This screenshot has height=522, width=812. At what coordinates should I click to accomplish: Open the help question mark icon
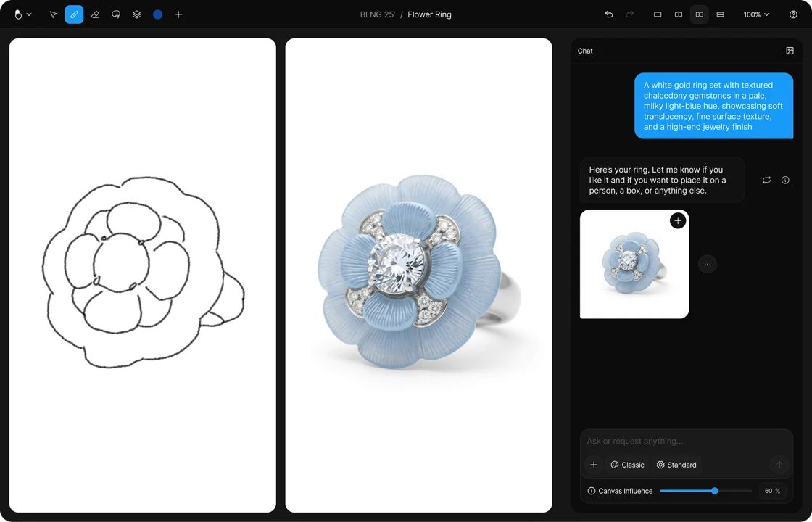[793, 14]
